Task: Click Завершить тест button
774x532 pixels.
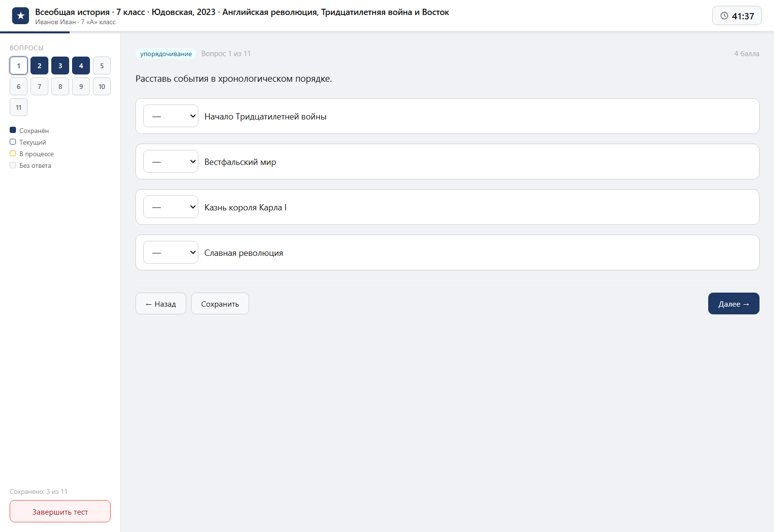Action: [60, 511]
